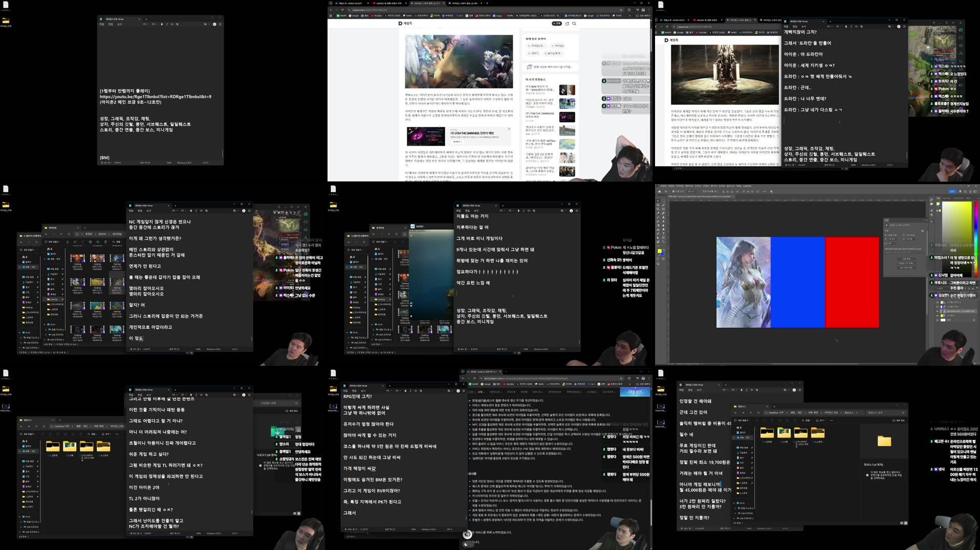
Task: Select the Zoom tool in Photoshop toolbar
Action: 663,241
